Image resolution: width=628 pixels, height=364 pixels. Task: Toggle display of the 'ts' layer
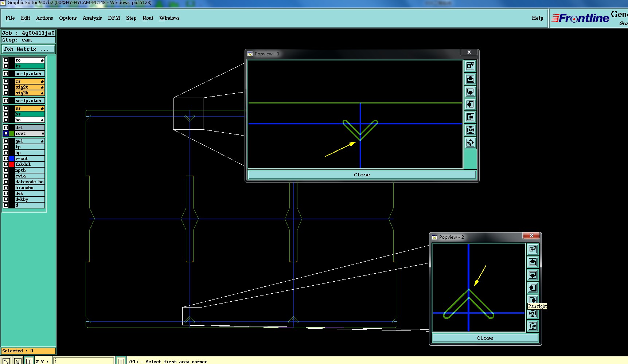point(6,66)
